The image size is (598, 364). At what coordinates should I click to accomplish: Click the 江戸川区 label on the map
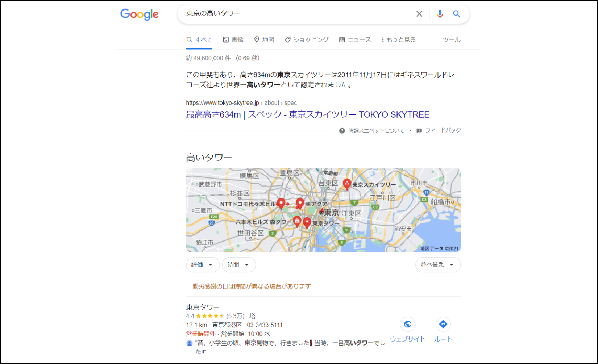point(382,198)
